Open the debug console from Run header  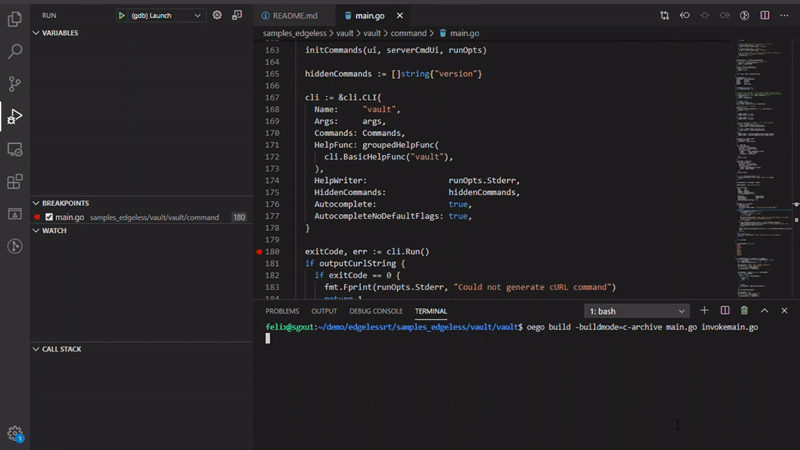237,15
